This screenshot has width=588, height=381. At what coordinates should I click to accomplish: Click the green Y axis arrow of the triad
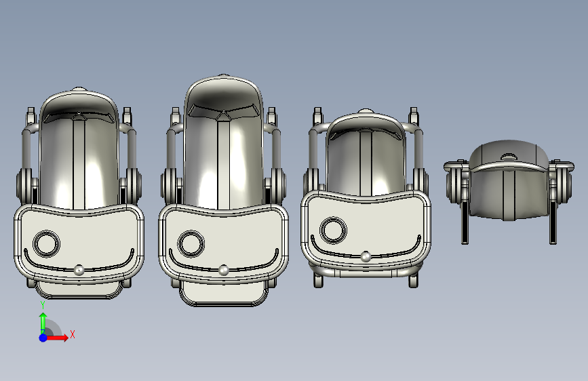point(43,322)
